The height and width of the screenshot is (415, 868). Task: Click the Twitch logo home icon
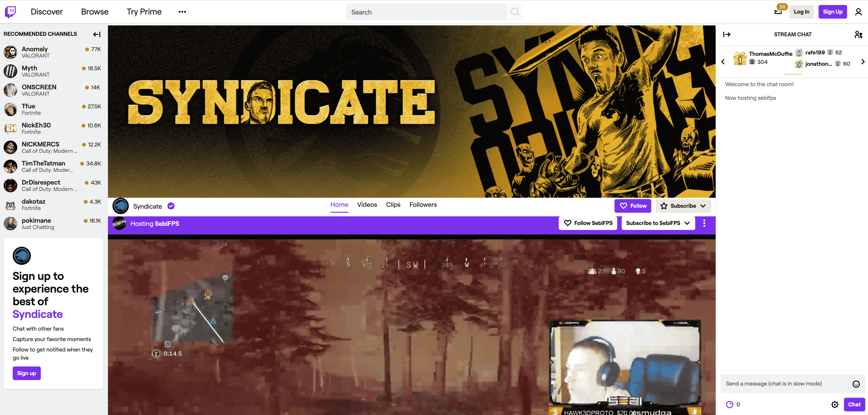(x=10, y=12)
